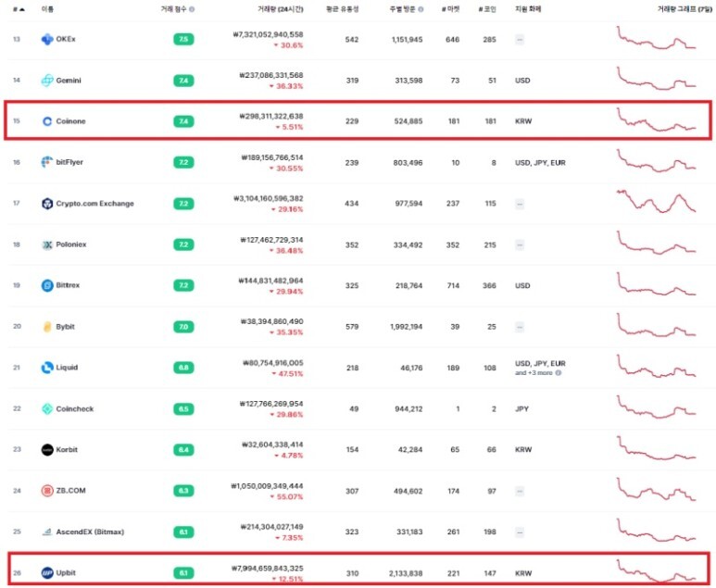Click info icon beside Liquid's +3 more
Image resolution: width=716 pixels, height=588 pixels.
(559, 373)
